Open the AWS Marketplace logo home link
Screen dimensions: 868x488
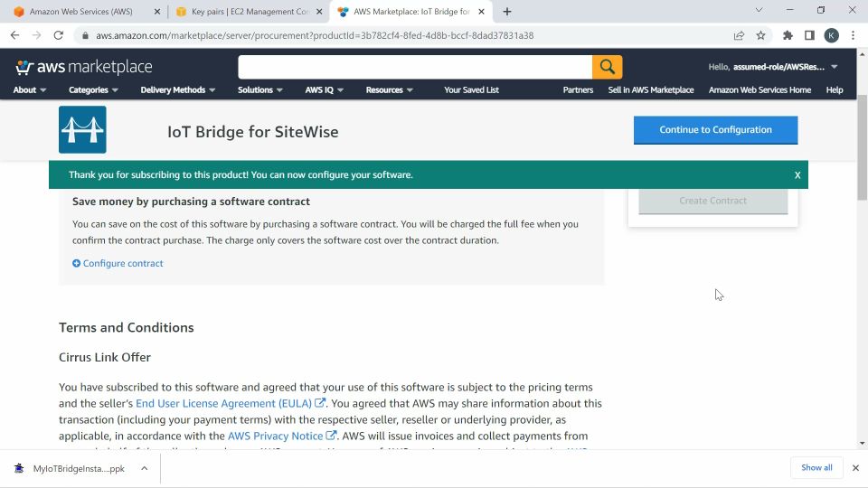pyautogui.click(x=83, y=67)
